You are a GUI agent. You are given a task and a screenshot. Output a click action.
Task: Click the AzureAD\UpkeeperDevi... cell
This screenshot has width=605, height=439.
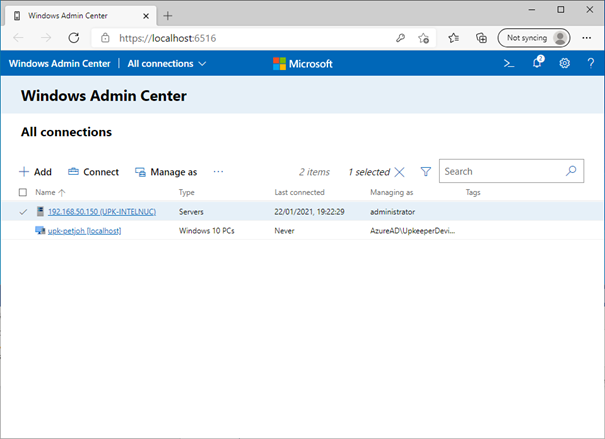pos(412,231)
